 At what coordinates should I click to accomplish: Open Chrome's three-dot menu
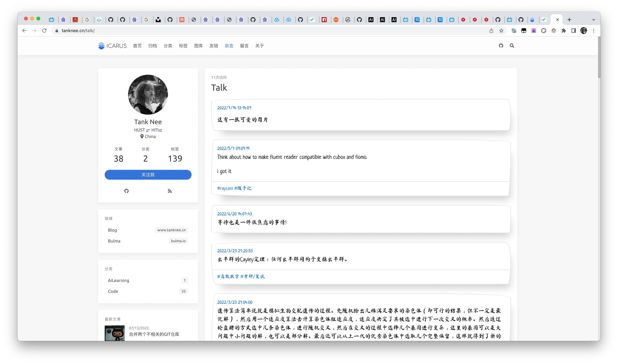pos(594,31)
